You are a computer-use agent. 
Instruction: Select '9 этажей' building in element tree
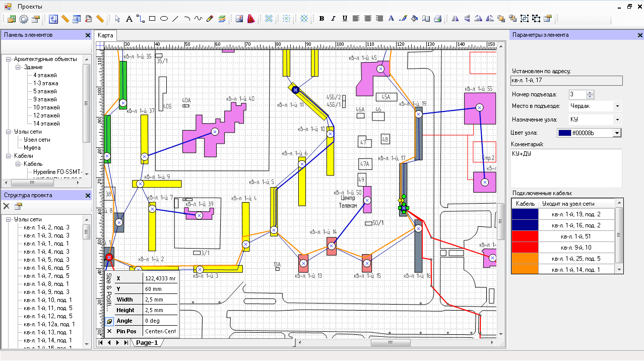point(46,99)
